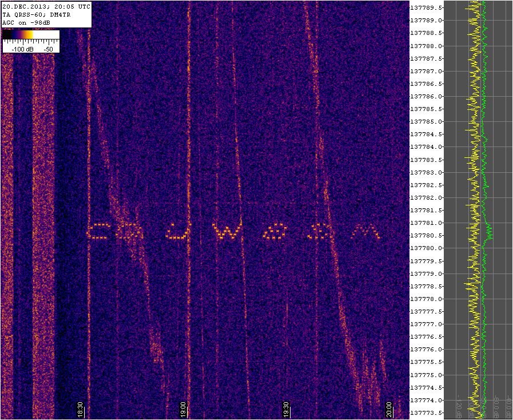Image resolution: width=513 pixels, height=420 pixels.
Task: Select the 19:00 time marker
Action: coord(183,410)
